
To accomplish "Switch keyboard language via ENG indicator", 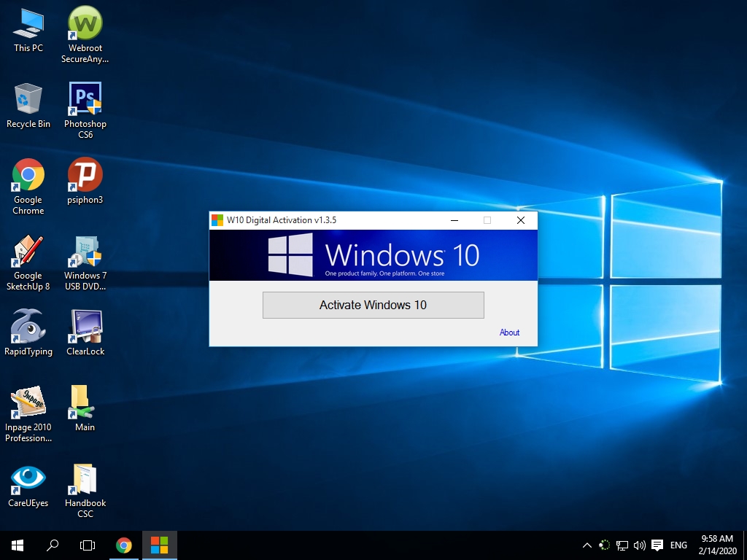I will pyautogui.click(x=678, y=545).
